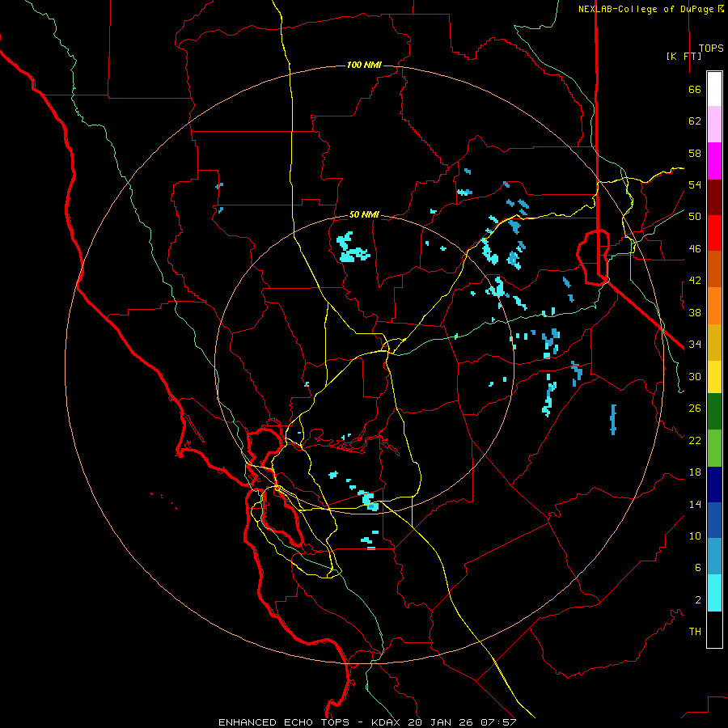
Task: Click the white swatch in the tops legend
Action: tap(714, 89)
